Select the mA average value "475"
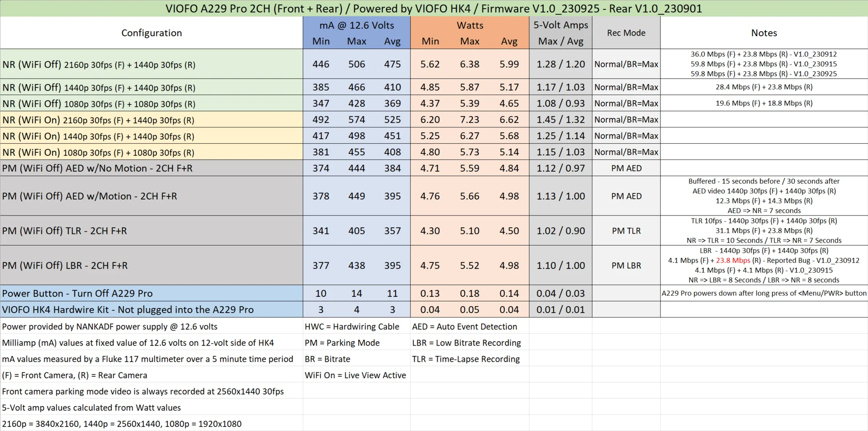The height and width of the screenshot is (431, 868). pyautogui.click(x=392, y=64)
